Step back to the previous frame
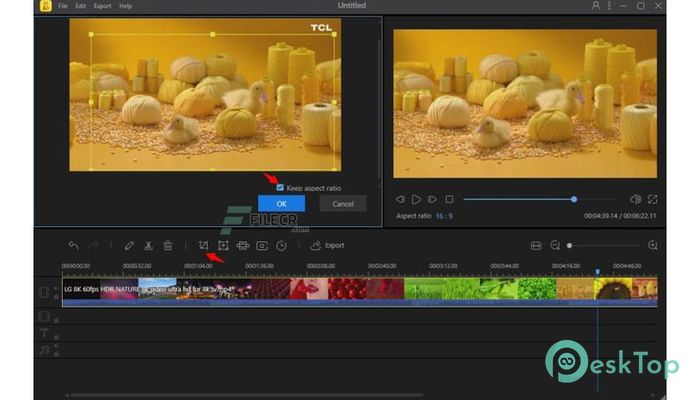Image resolution: width=700 pixels, height=400 pixels. (x=400, y=200)
